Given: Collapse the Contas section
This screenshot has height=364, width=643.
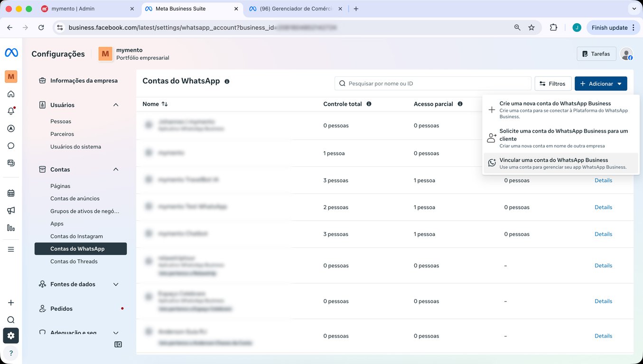Looking at the screenshot, I should click(116, 169).
